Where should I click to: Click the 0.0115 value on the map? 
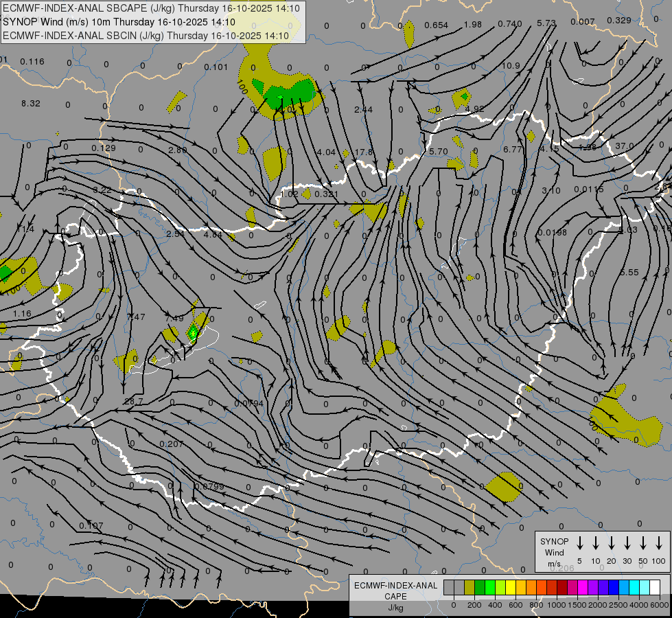[589, 189]
